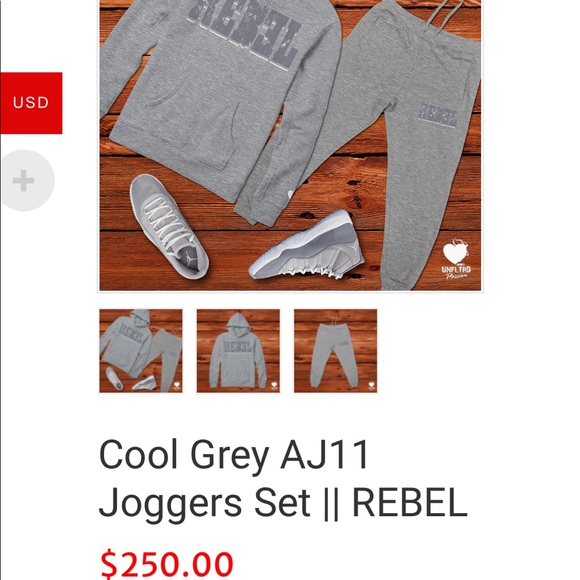
Task: Click the Cool Grey AJ11 Joggers Set title
Action: point(283,479)
